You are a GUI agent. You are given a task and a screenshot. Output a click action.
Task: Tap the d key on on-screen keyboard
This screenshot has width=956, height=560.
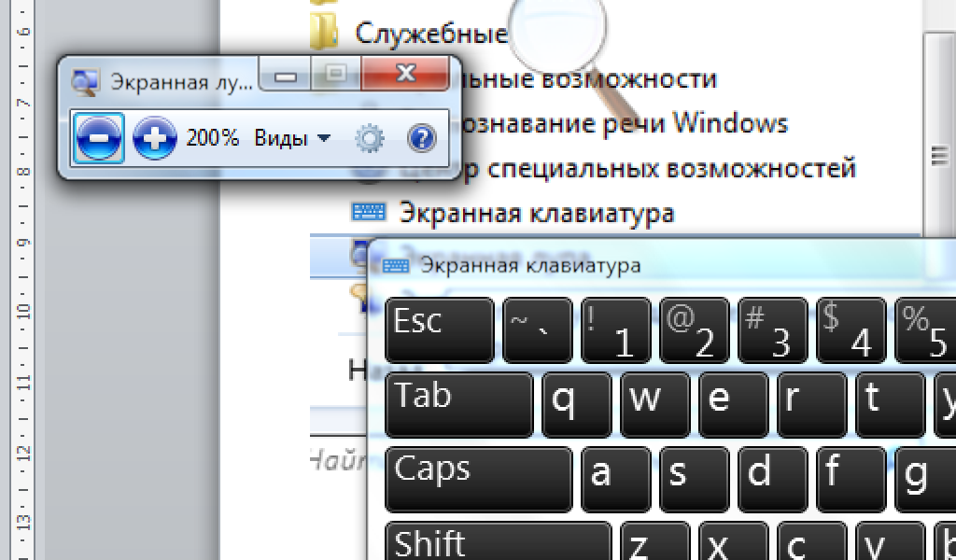pos(772,480)
